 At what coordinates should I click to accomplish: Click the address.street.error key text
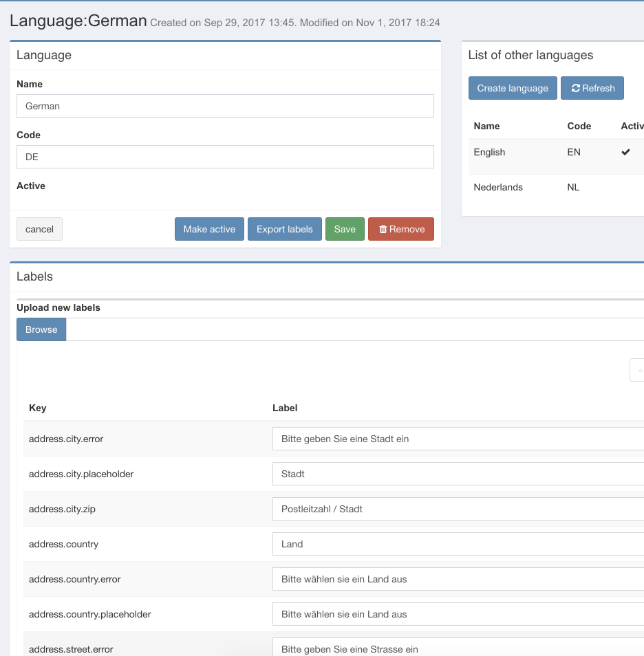pos(71,649)
